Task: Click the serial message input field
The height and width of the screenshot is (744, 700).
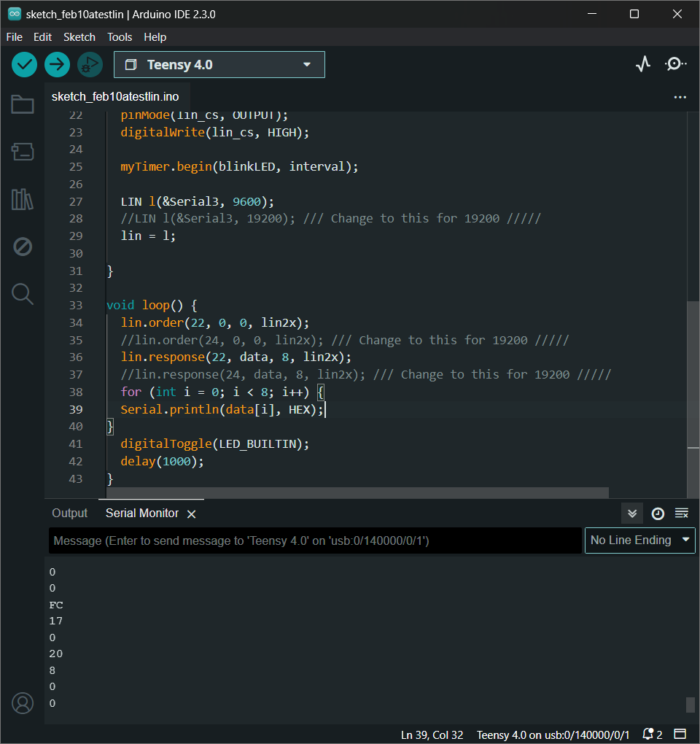Action: click(315, 540)
